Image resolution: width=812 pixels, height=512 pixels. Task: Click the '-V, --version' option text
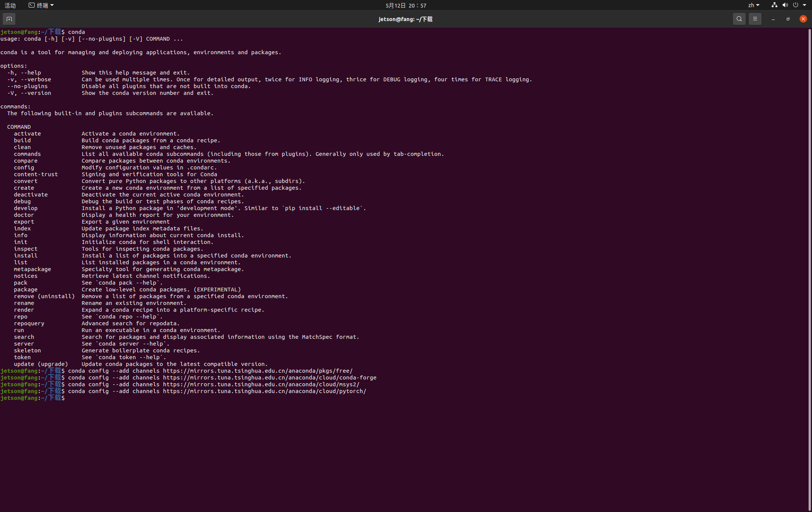point(29,93)
